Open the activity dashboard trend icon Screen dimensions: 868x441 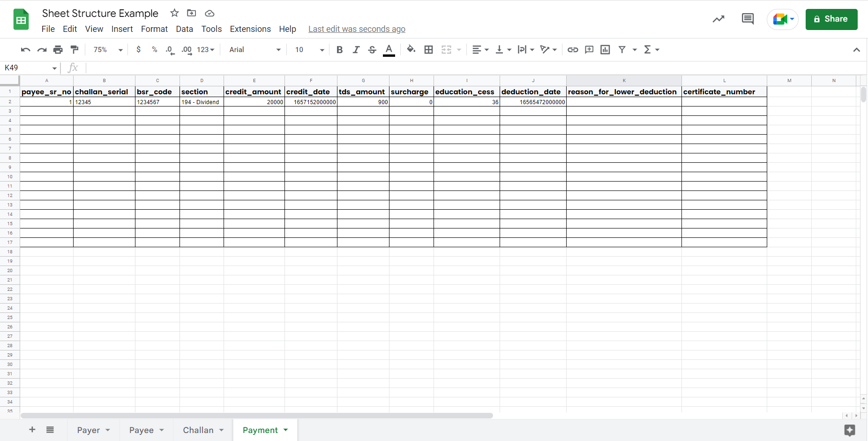pos(718,19)
